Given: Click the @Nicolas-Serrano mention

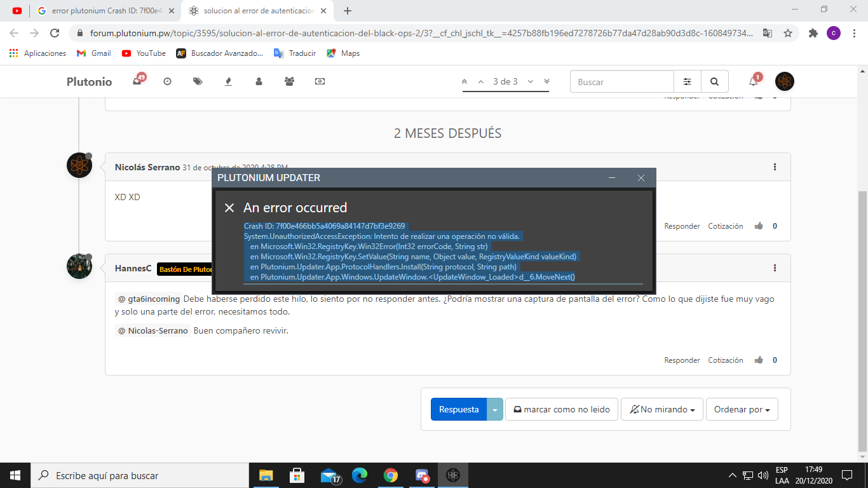Looking at the screenshot, I should click(153, 330).
